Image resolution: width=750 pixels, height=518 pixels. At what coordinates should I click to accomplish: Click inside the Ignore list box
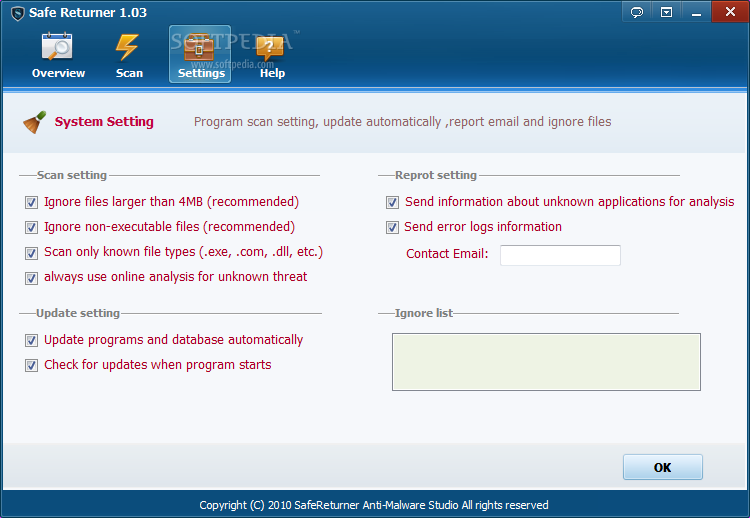pos(546,362)
